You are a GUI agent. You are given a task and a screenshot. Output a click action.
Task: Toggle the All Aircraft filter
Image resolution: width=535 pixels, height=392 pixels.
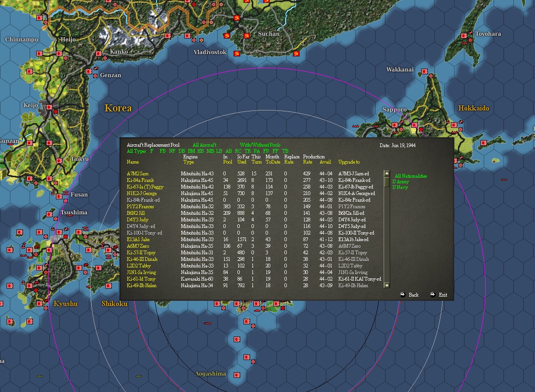pos(205,145)
